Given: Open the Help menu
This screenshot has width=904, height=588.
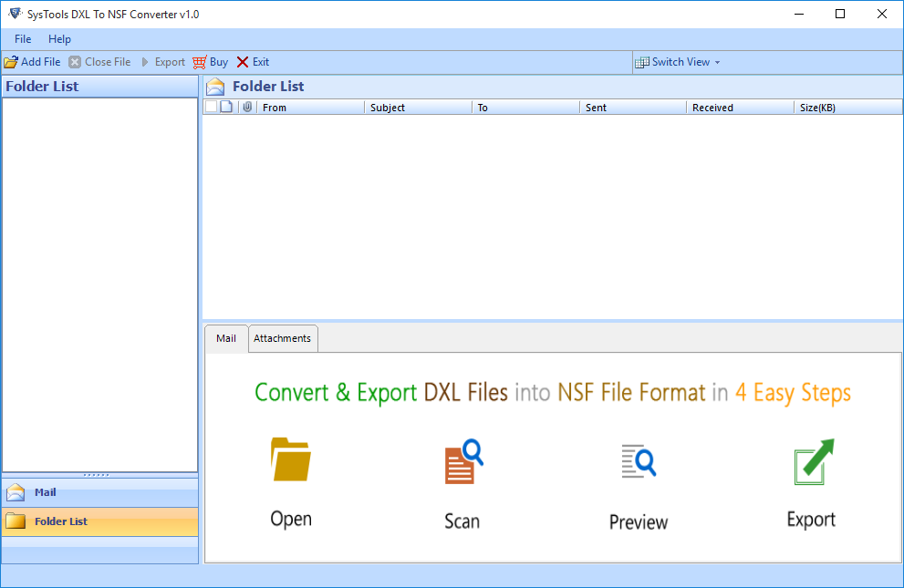Looking at the screenshot, I should pyautogui.click(x=59, y=39).
